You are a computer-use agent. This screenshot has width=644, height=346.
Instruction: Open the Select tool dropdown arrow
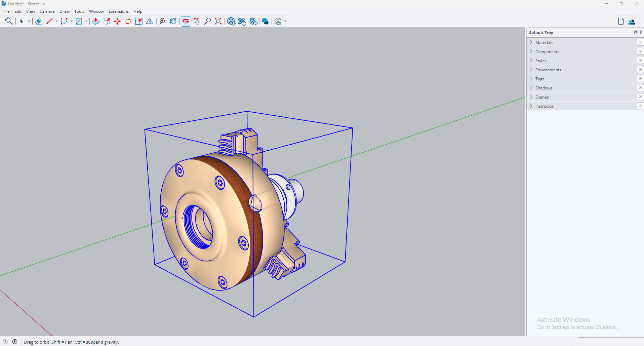29,21
